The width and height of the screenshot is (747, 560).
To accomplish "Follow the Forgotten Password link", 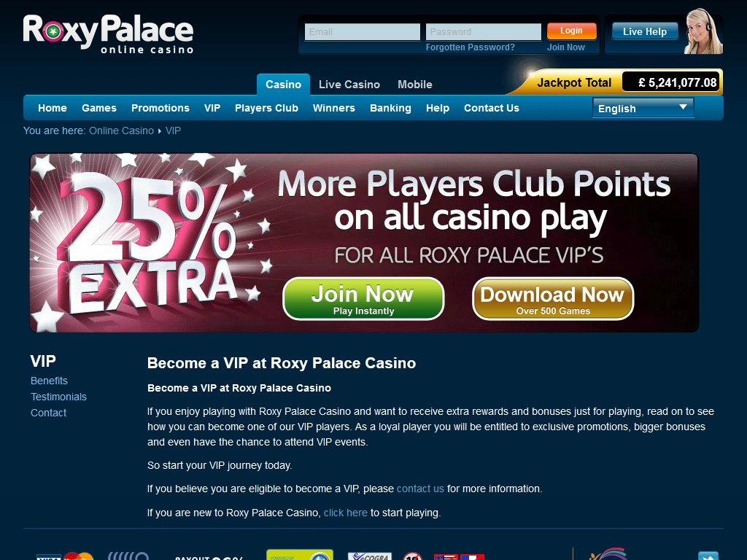I will pyautogui.click(x=471, y=47).
